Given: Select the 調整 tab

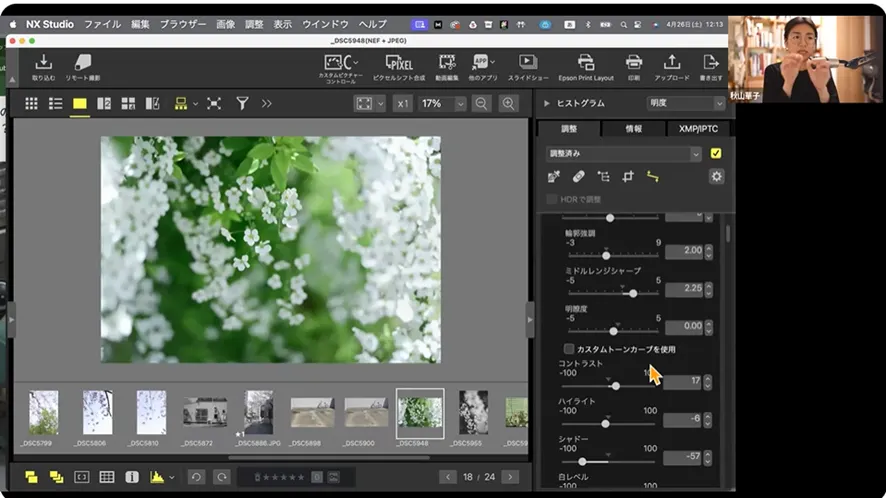Looking at the screenshot, I should (569, 129).
